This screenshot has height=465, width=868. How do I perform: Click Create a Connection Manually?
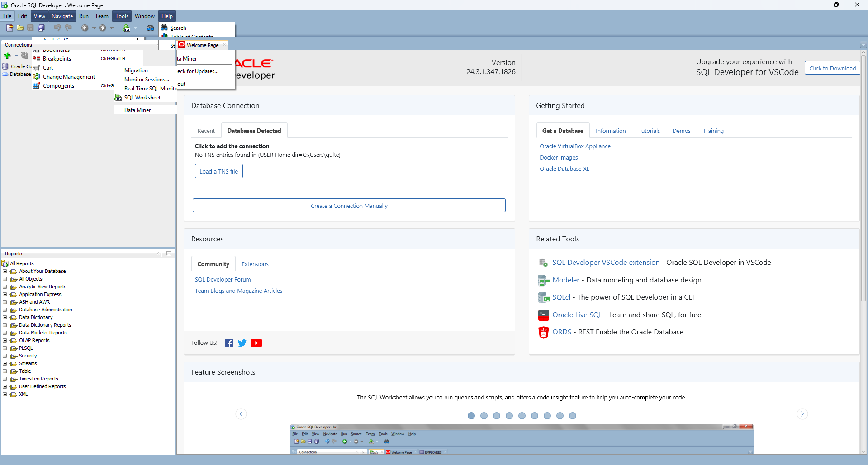(x=349, y=206)
